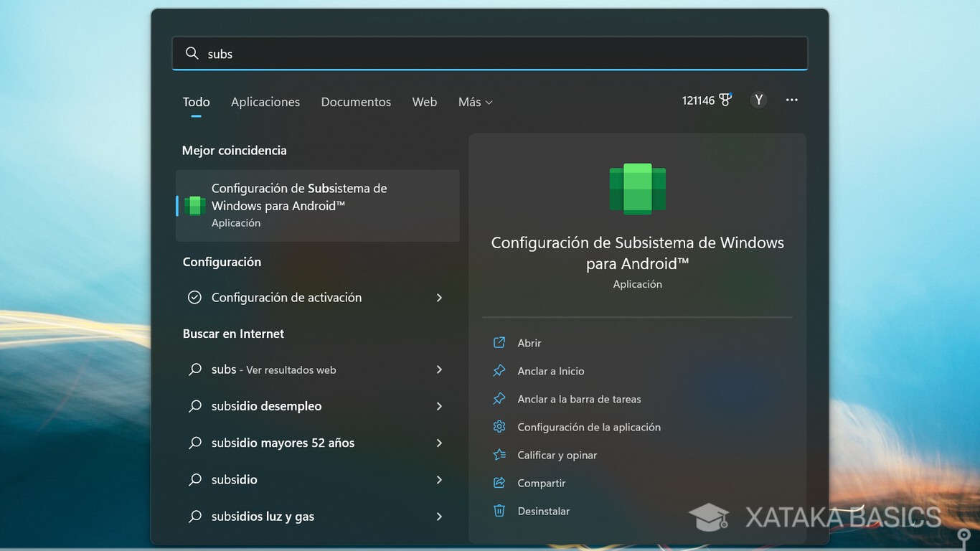Screen dimensions: 980x551
Task: Open the Más dropdown menu
Action: click(474, 102)
